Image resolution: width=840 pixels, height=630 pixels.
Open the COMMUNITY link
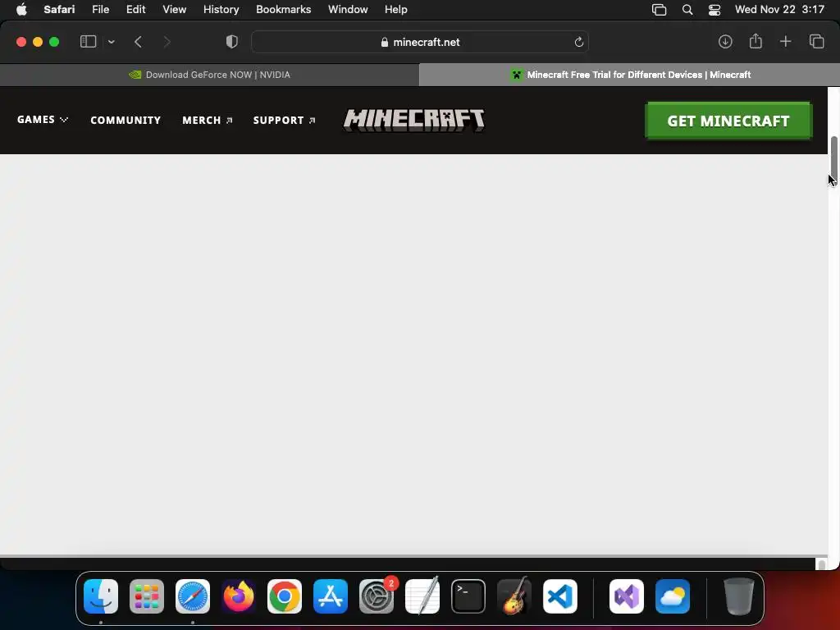126,120
